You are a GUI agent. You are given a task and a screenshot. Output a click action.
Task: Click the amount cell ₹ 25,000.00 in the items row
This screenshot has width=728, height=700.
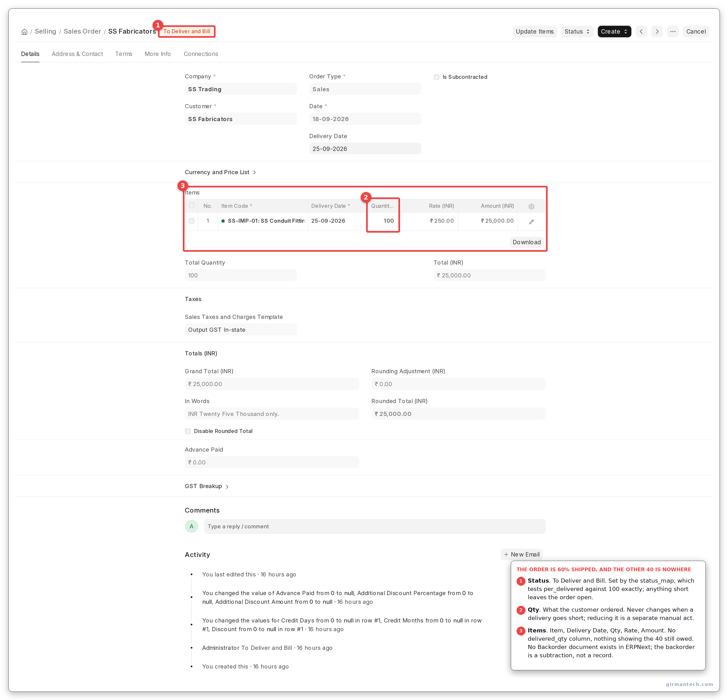(x=488, y=221)
